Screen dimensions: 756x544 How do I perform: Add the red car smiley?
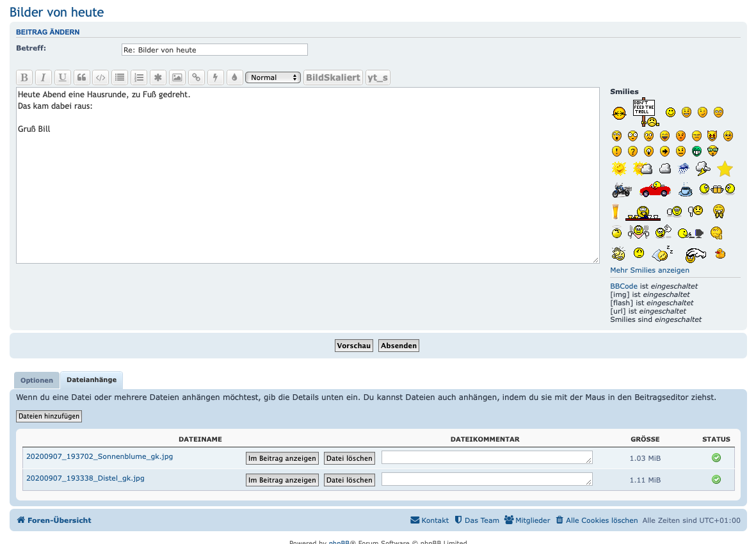(654, 189)
